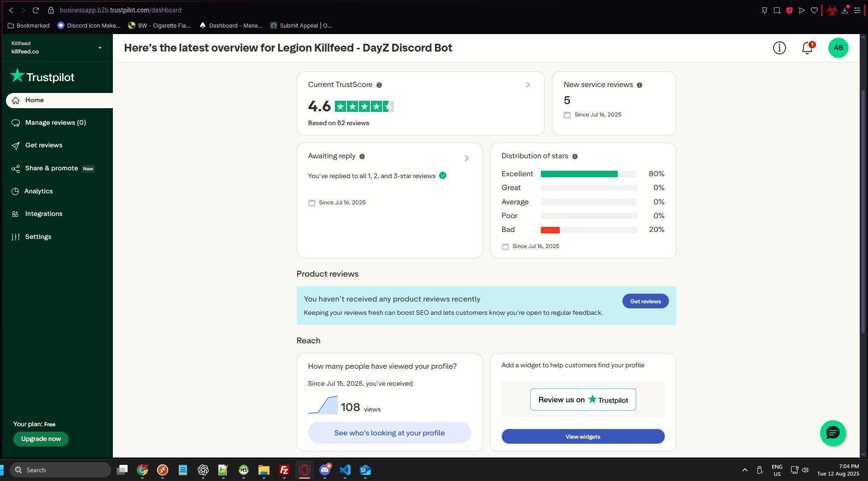Click the Great 0% rating bar
This screenshot has height=481, width=868.
pos(589,188)
